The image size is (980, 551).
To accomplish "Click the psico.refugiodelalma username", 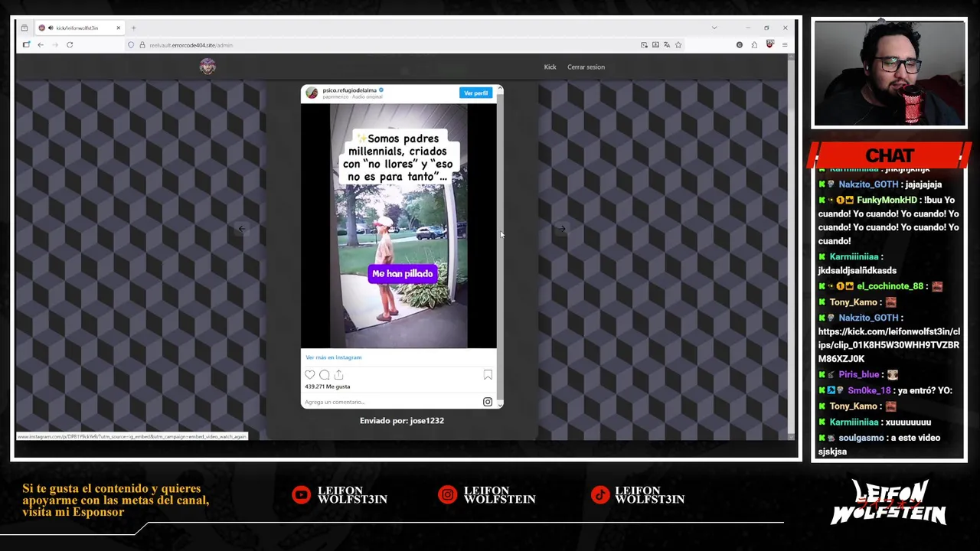I will [x=349, y=90].
